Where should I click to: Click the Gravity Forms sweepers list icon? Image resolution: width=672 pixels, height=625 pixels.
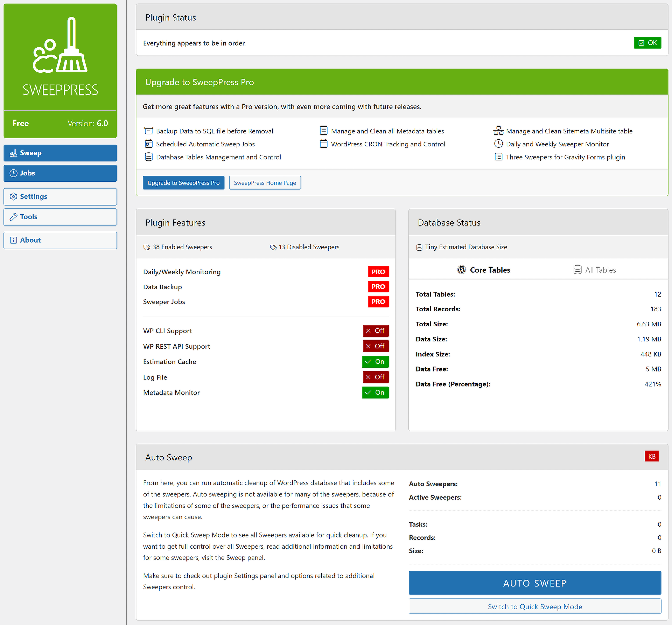pos(498,157)
